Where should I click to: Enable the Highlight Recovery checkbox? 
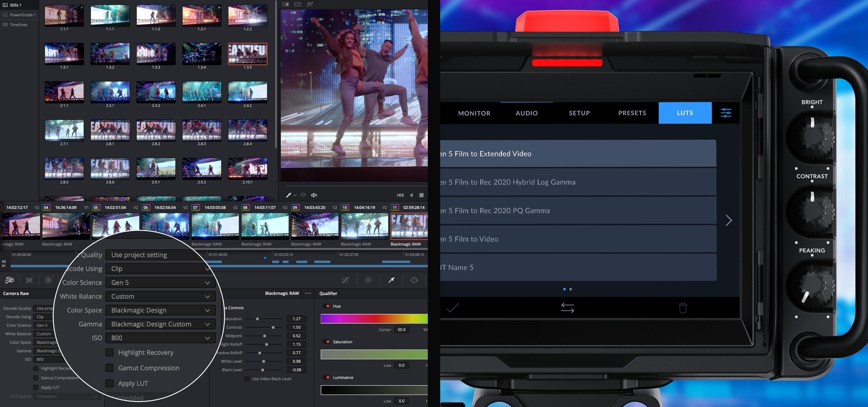109,352
